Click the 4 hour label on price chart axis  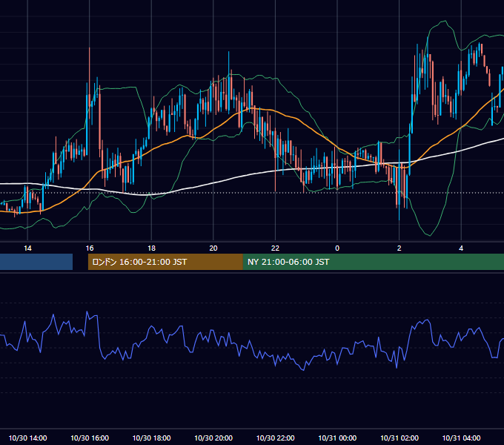[x=461, y=248]
